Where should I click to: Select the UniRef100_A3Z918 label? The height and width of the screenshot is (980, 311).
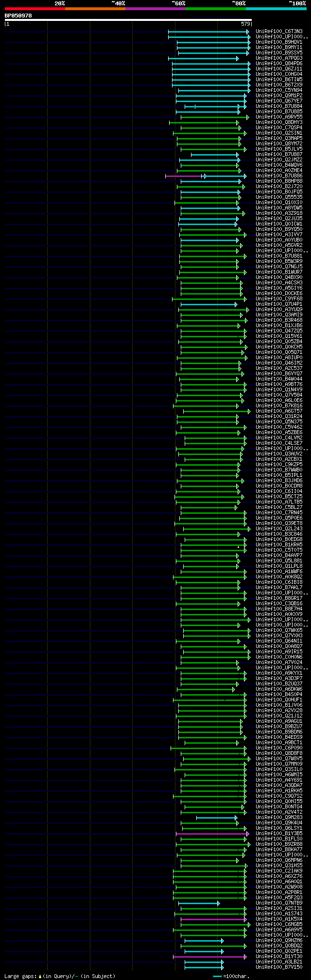pos(279,213)
